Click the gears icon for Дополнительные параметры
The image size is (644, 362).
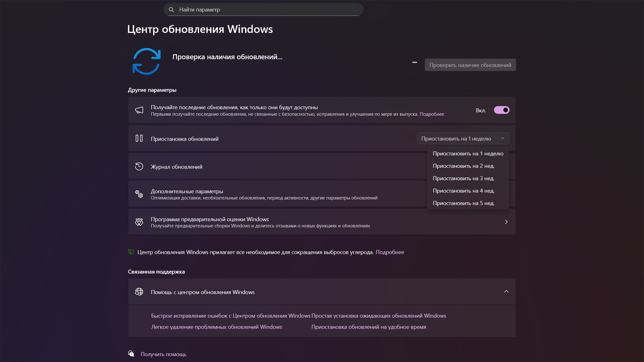pos(139,194)
